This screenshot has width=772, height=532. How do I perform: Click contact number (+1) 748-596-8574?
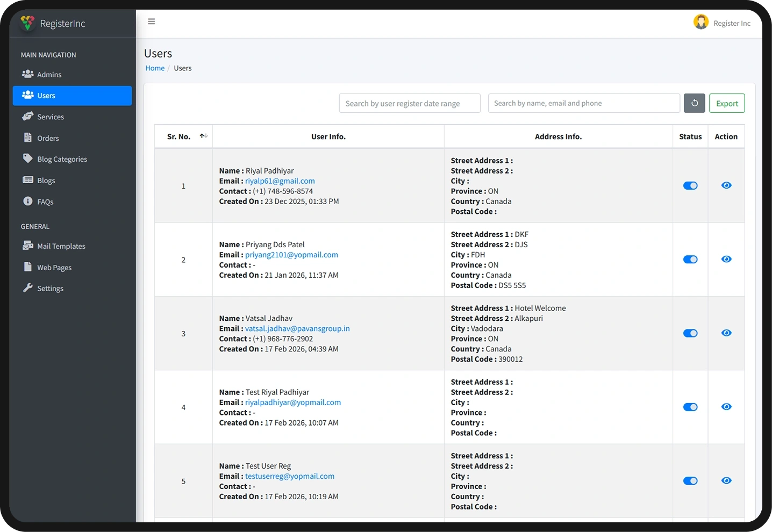pos(283,191)
